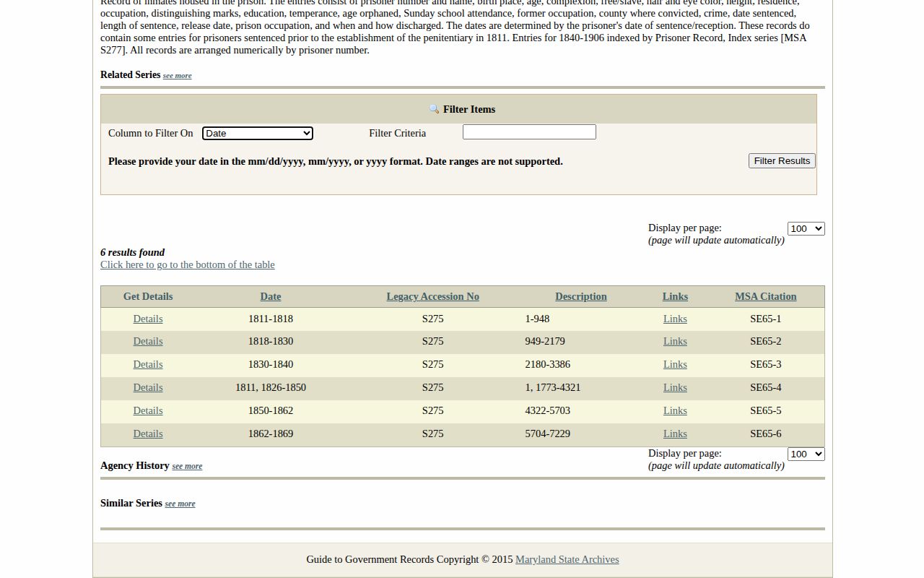Click the Filter Results button
The height and width of the screenshot is (578, 924).
tap(782, 160)
